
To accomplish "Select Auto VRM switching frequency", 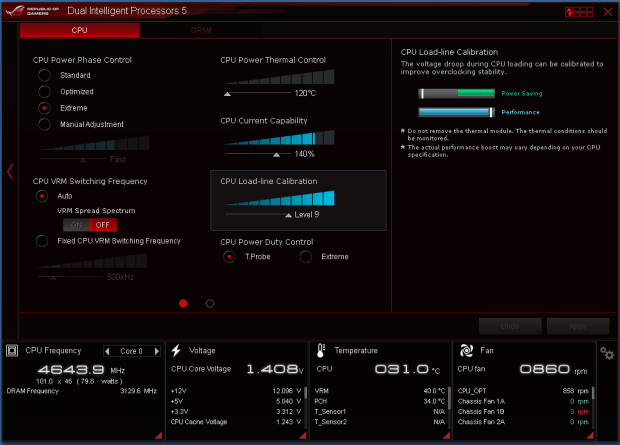I will pyautogui.click(x=42, y=196).
